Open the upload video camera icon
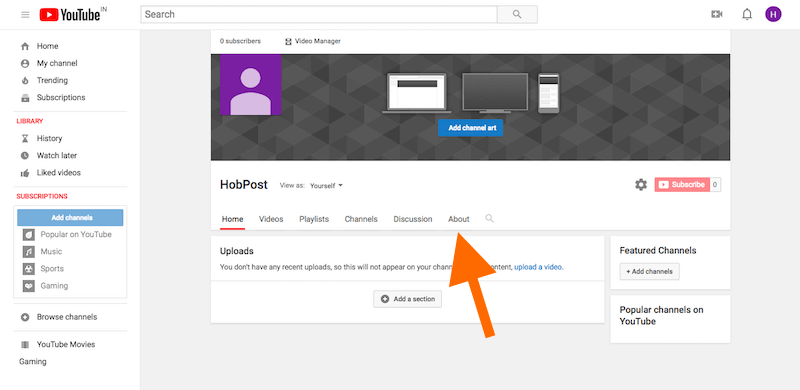This screenshot has width=800, height=390. pyautogui.click(x=717, y=14)
